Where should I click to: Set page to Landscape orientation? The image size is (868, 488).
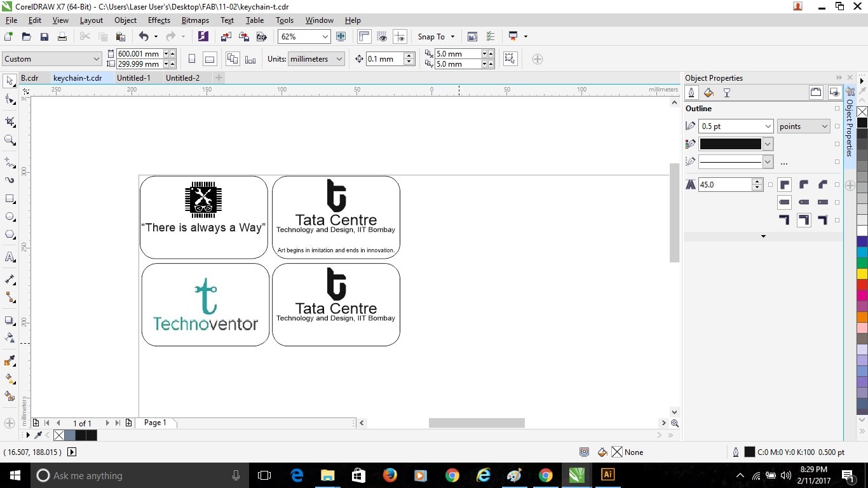[x=209, y=59]
